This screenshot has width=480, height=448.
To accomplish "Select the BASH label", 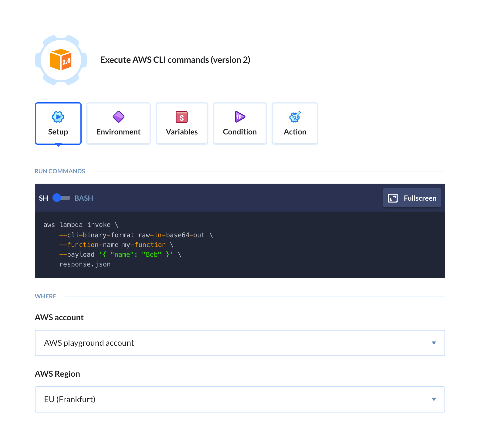I will coord(84,198).
